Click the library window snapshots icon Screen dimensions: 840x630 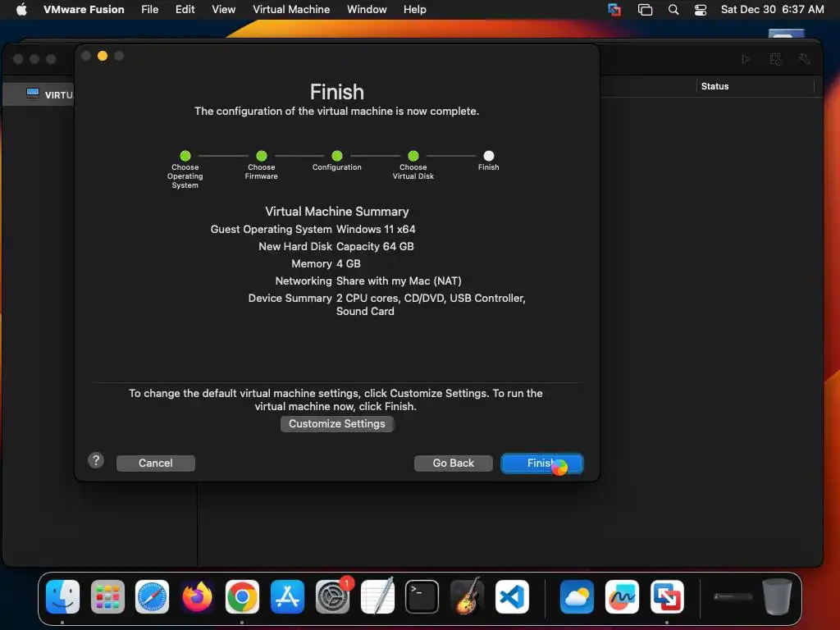[775, 59]
